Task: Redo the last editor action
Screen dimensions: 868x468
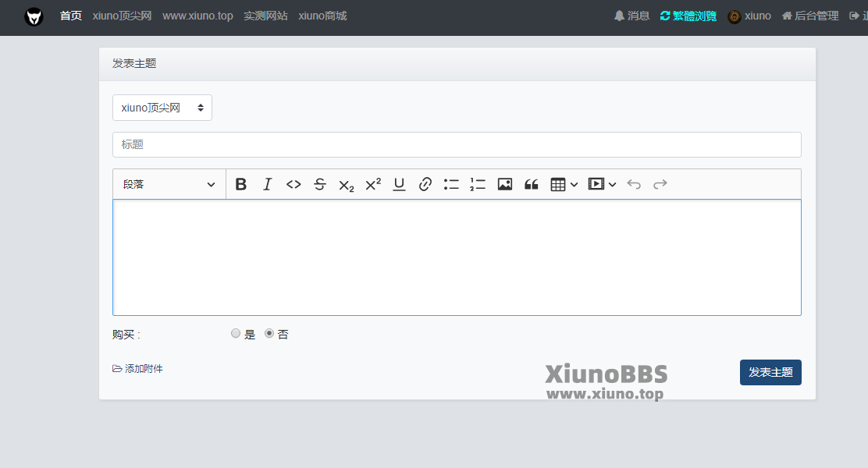Action: click(660, 184)
